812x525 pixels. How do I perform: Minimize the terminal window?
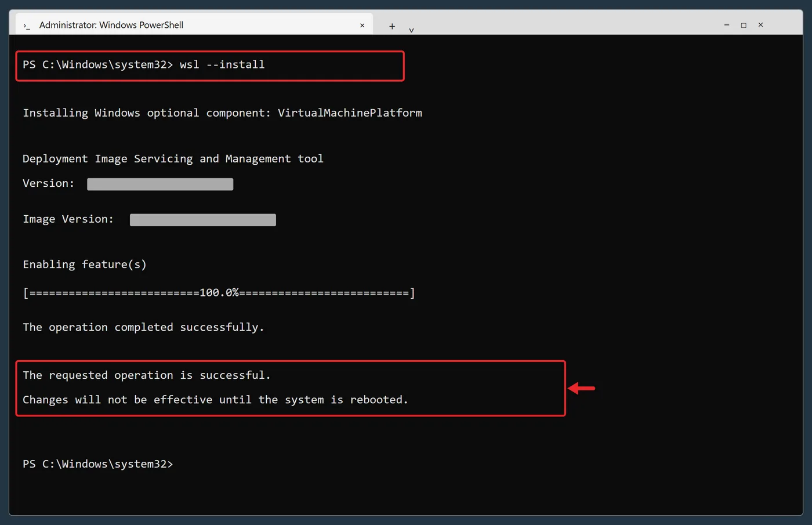pyautogui.click(x=727, y=25)
